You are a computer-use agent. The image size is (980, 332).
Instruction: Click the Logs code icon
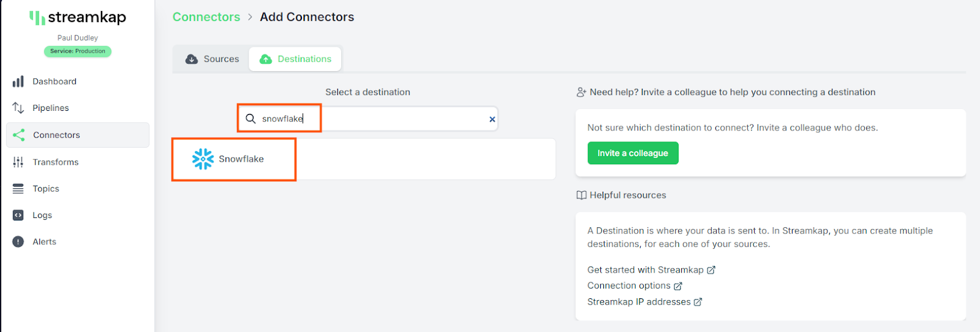click(18, 215)
